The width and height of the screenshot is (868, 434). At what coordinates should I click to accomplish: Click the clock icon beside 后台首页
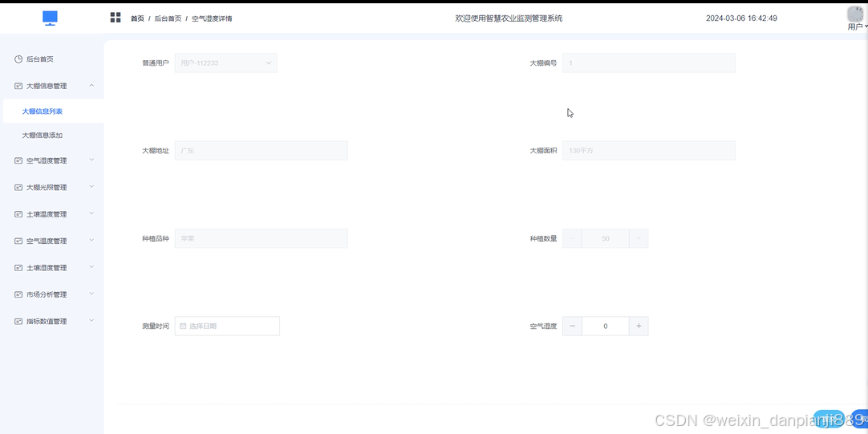tap(18, 59)
